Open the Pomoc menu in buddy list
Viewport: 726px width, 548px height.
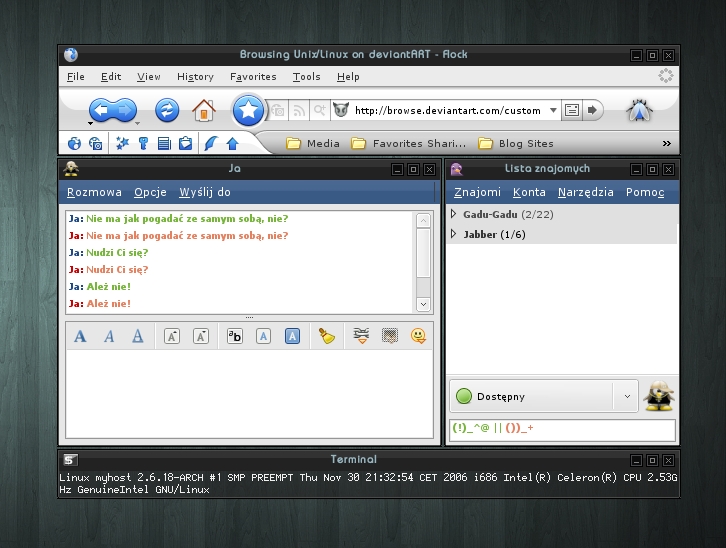(645, 192)
